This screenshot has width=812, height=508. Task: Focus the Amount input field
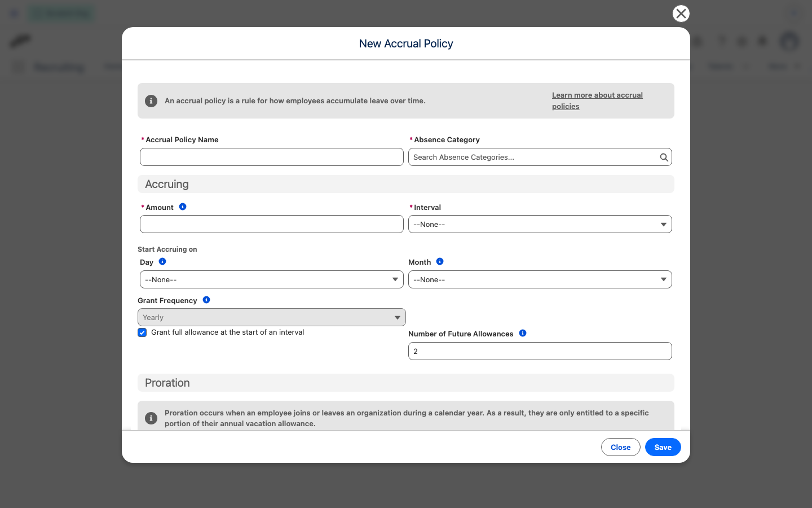[x=272, y=224]
